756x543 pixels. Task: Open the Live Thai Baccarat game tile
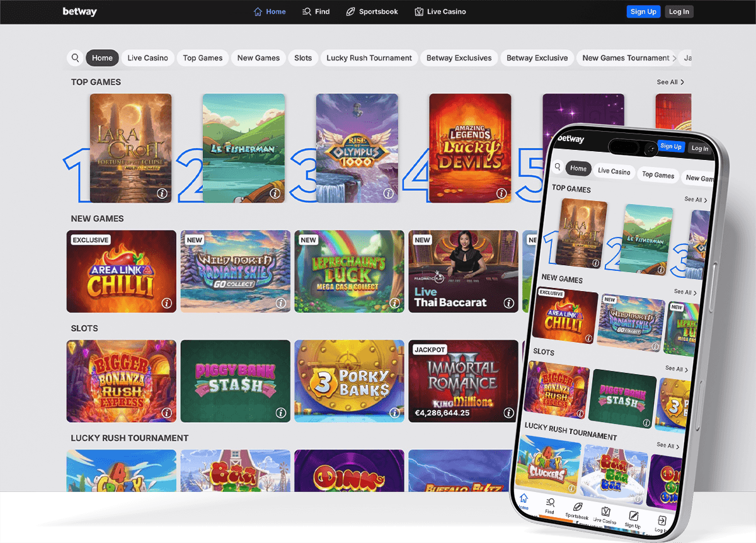(x=463, y=271)
